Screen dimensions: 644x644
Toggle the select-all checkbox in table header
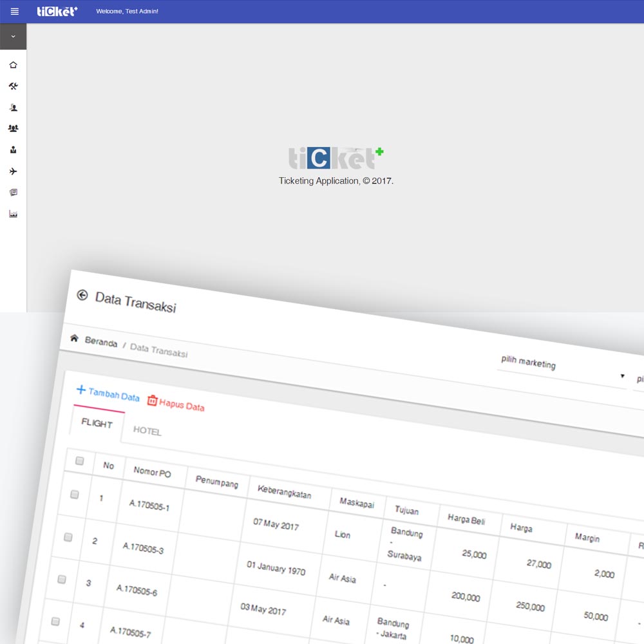(x=80, y=460)
